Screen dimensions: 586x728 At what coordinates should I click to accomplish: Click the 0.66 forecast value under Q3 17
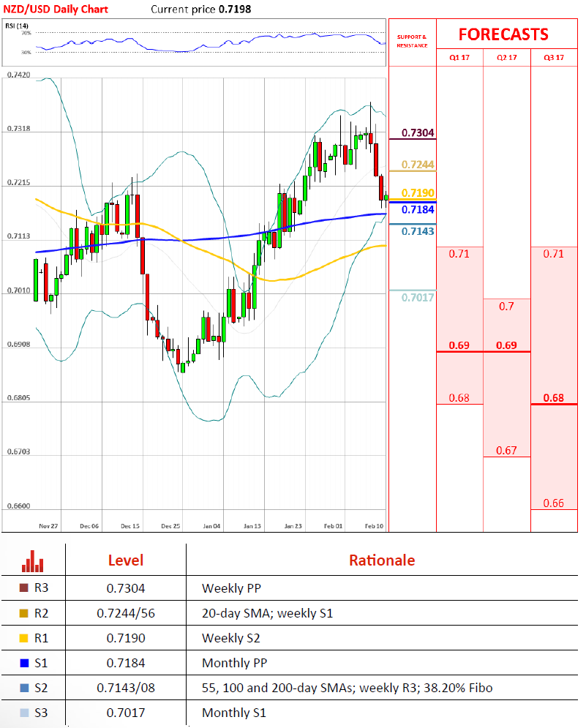click(x=554, y=503)
